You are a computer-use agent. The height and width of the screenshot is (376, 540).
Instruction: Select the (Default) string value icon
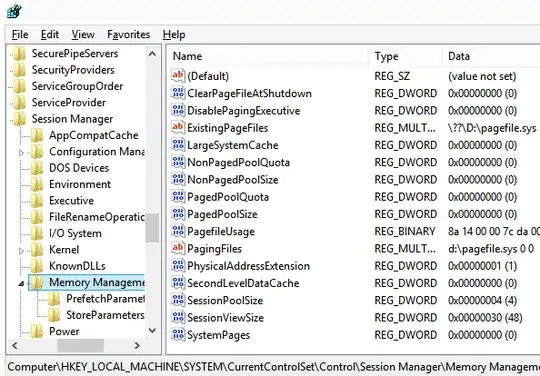tap(178, 76)
